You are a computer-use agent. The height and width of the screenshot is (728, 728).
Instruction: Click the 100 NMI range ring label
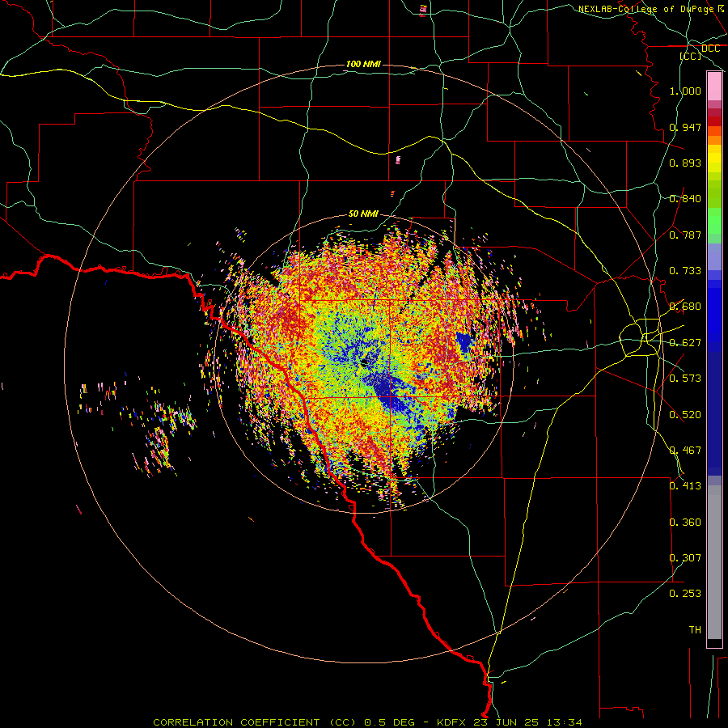363,64
